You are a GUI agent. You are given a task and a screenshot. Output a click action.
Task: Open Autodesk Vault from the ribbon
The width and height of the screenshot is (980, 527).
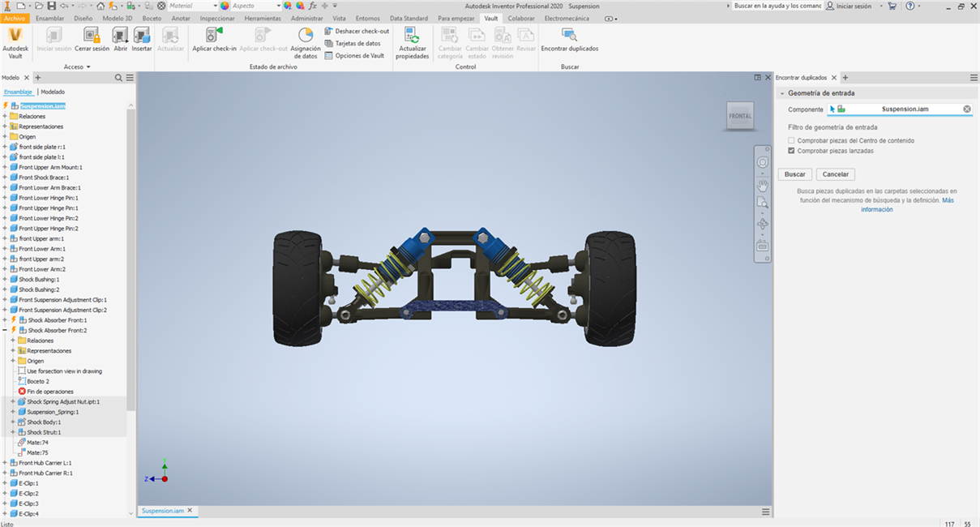click(x=15, y=42)
